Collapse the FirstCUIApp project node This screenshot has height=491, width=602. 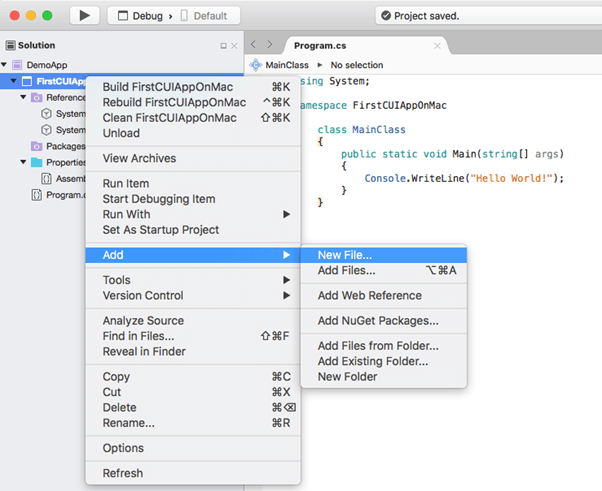(x=14, y=81)
